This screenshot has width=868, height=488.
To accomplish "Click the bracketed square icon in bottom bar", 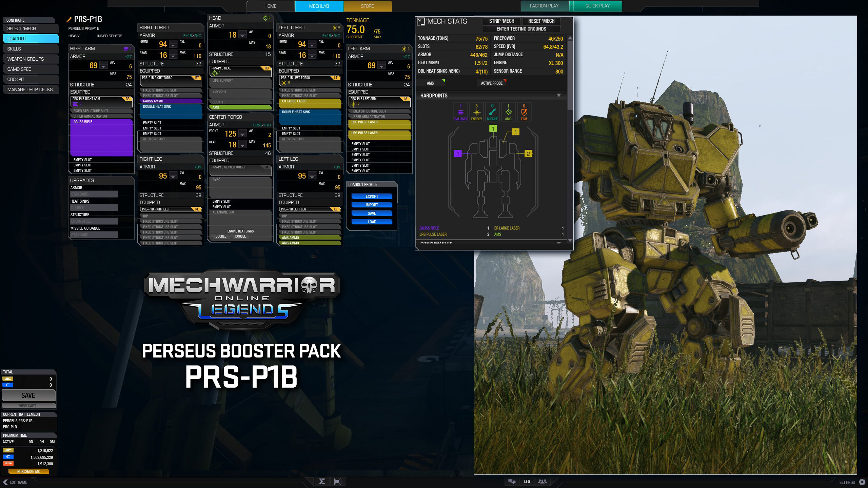I will (338, 482).
